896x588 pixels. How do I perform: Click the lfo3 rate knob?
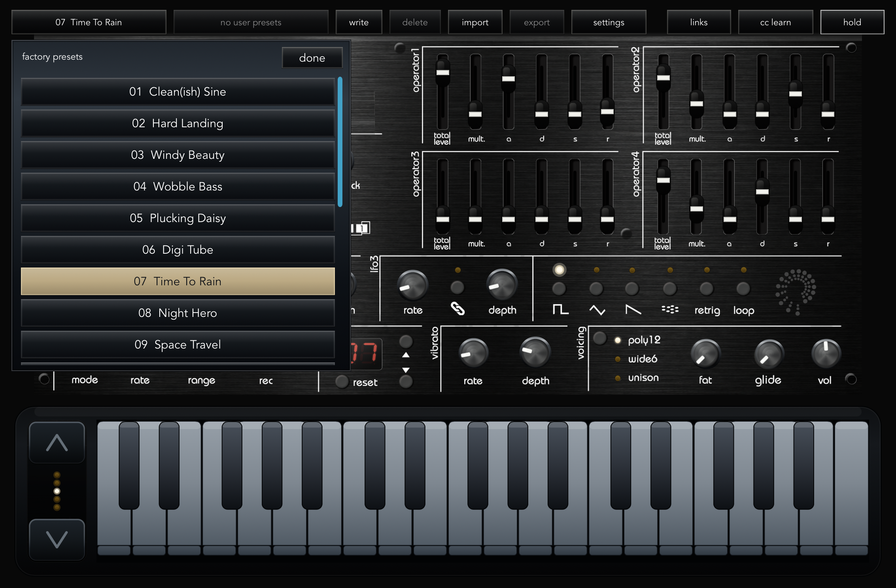(x=412, y=285)
